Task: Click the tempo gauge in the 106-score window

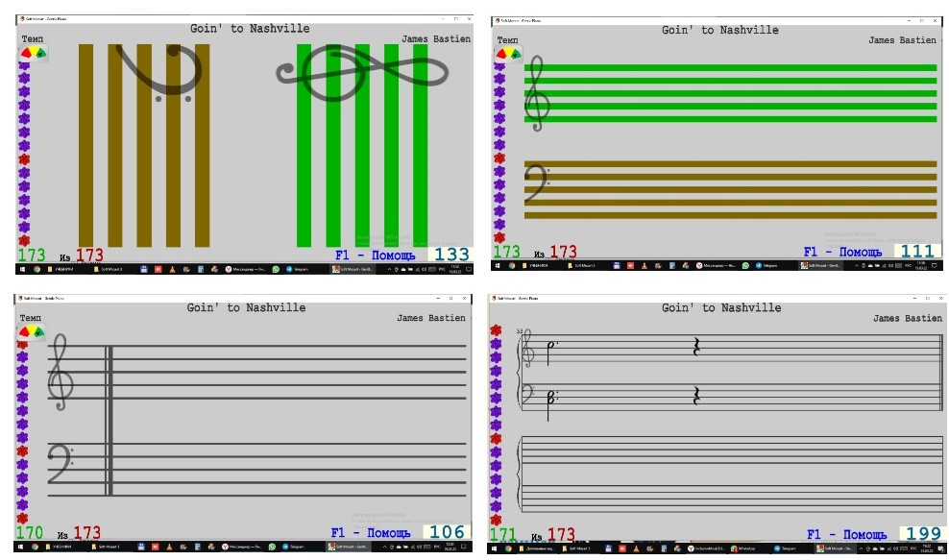Action: click(32, 332)
